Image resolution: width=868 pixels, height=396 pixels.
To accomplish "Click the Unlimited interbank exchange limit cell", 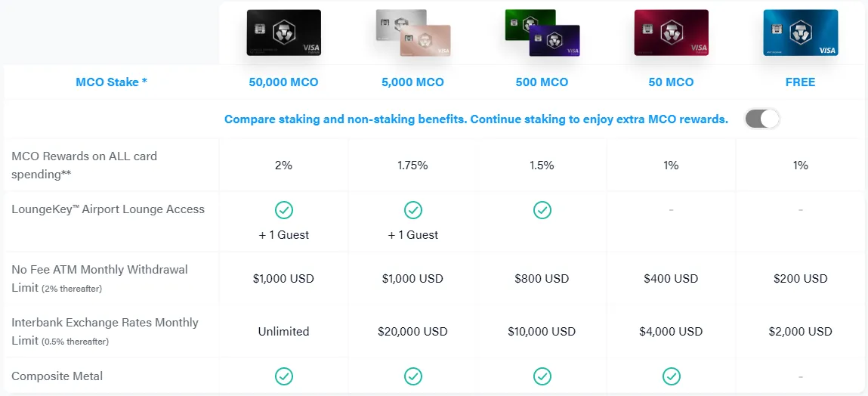I will coord(283,331).
